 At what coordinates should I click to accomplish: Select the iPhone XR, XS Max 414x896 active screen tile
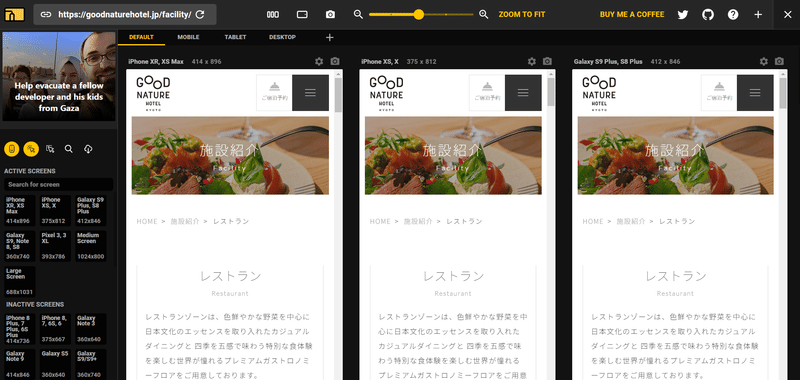coord(20,211)
